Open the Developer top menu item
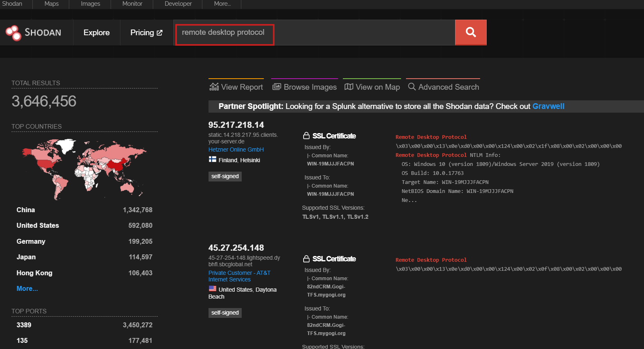 tap(178, 4)
